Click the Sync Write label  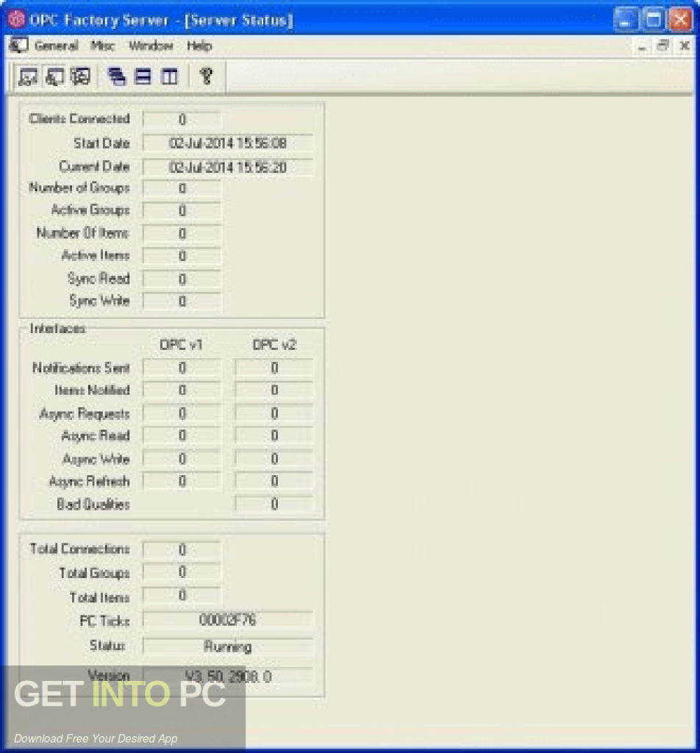[99, 301]
